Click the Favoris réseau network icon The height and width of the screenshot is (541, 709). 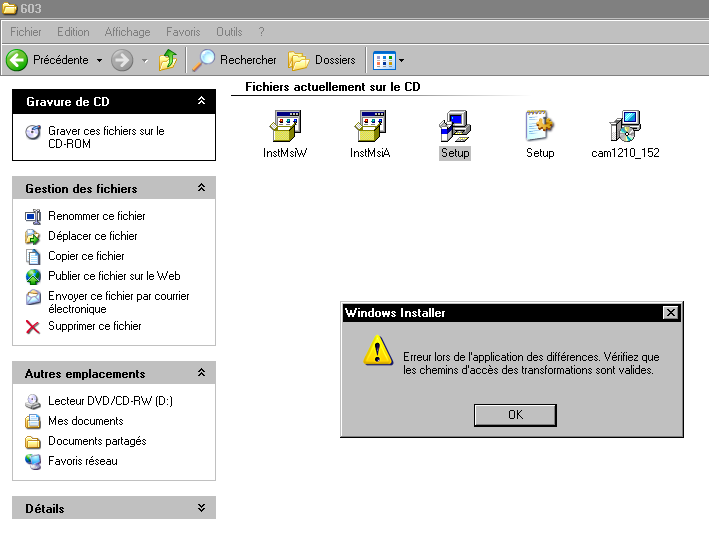click(33, 461)
